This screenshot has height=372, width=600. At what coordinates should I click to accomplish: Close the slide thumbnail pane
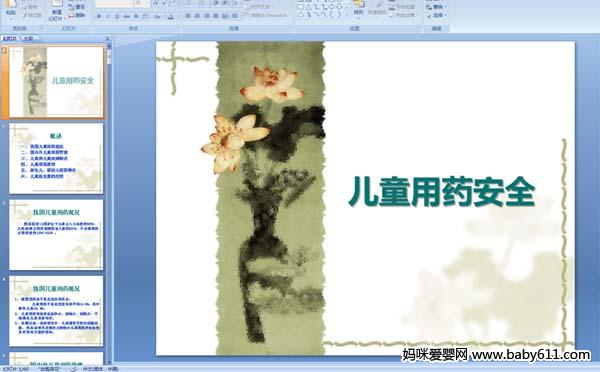[108, 39]
